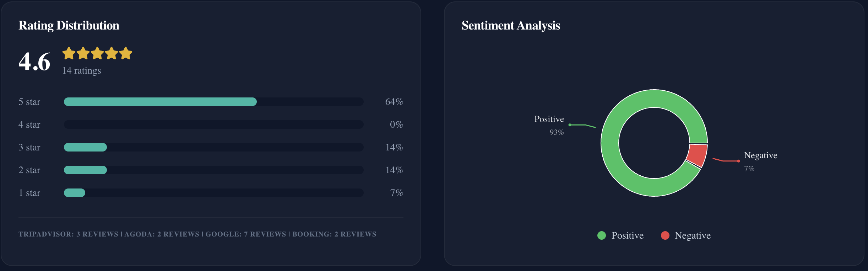
Task: Click the red Negative legend dot
Action: [x=665, y=235]
